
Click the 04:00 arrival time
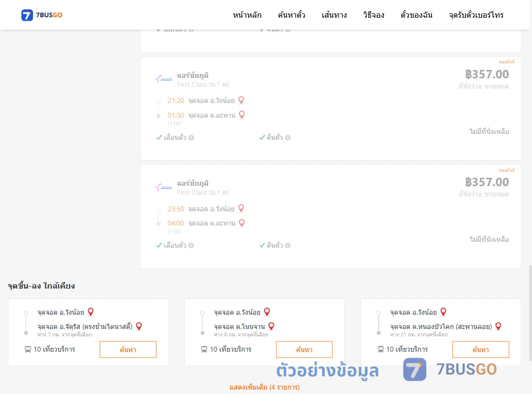tap(176, 223)
